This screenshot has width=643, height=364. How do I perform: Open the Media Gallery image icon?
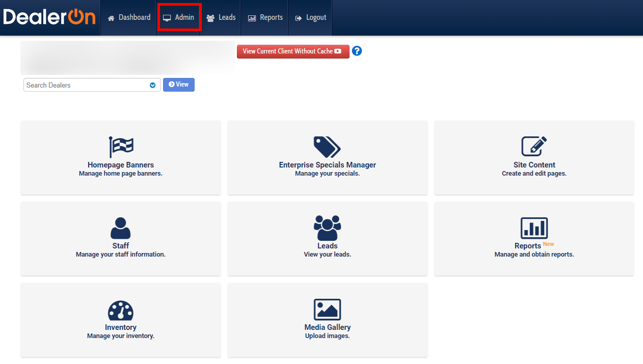327,309
